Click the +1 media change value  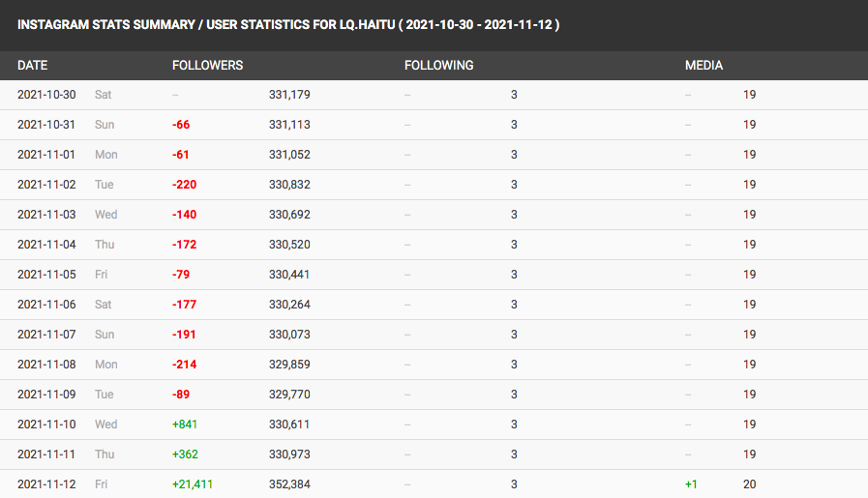tap(691, 484)
